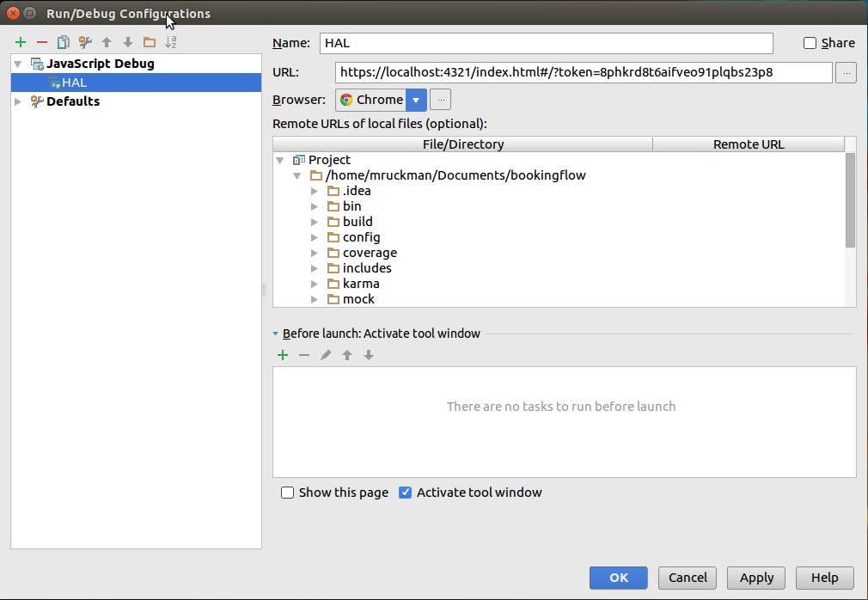Click the ellipsis button beside the URL field
The width and height of the screenshot is (868, 600).
[x=846, y=73]
